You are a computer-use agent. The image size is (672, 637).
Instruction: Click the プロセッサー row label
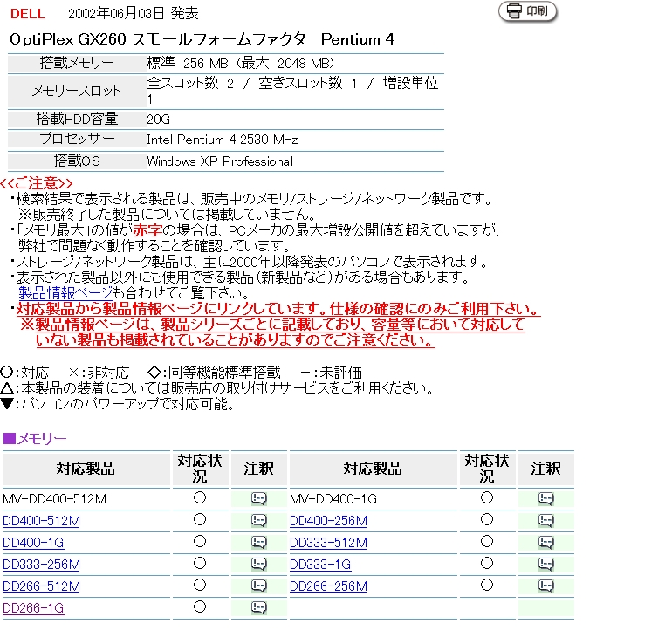tap(77, 139)
